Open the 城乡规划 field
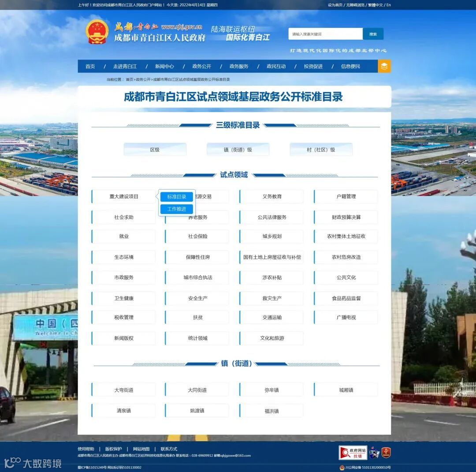The height and width of the screenshot is (472, 476). click(271, 236)
